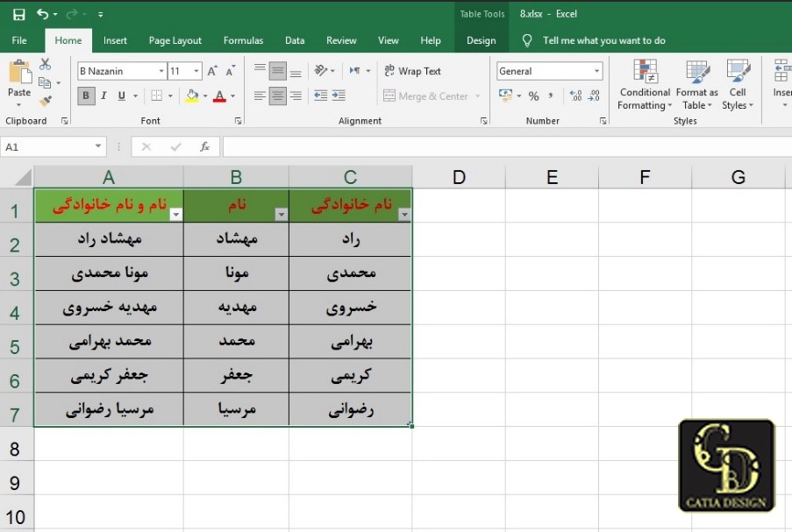Click Merge & Center button
Image resolution: width=792 pixels, height=532 pixels.
[425, 96]
